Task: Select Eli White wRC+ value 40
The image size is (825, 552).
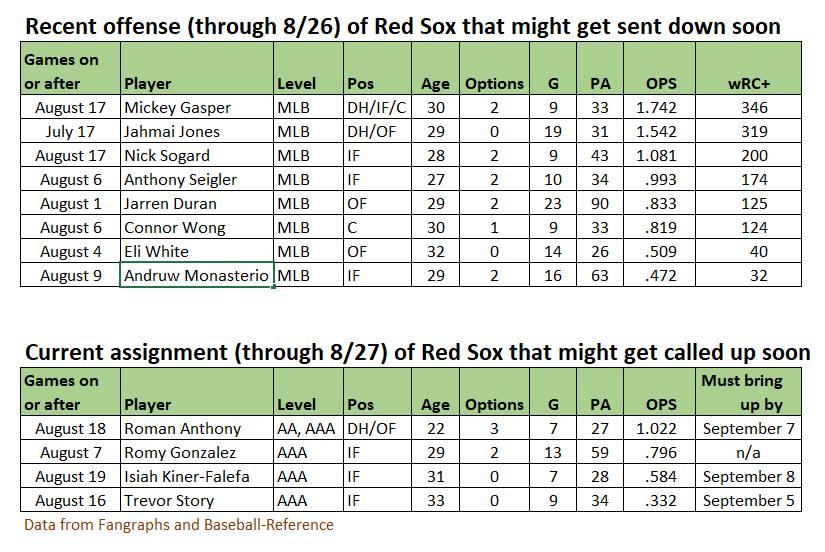Action: pyautogui.click(x=748, y=251)
